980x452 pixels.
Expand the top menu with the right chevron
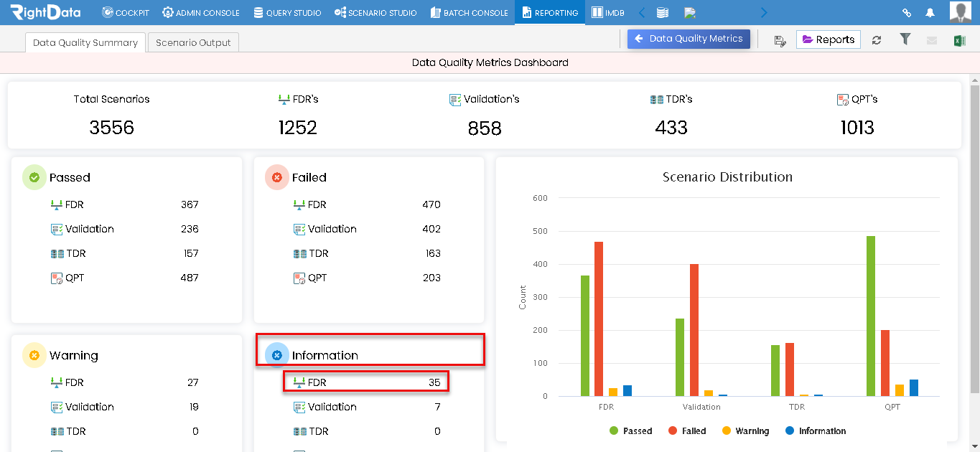(x=763, y=13)
